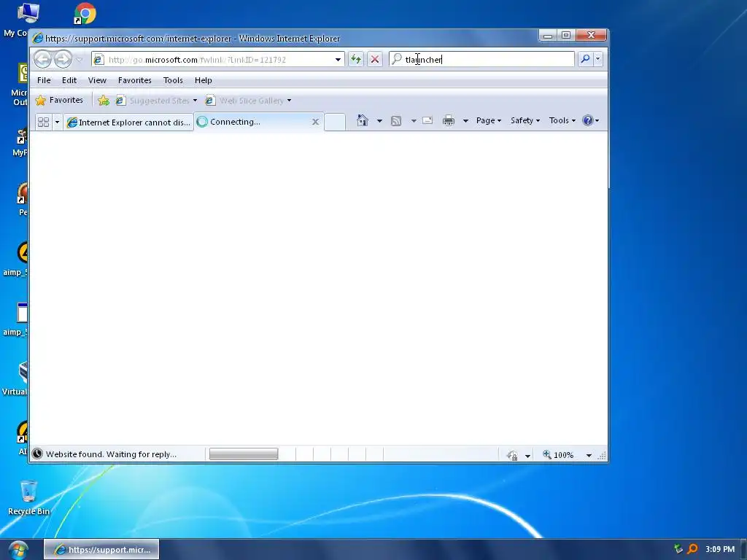Screen dimensions: 747x560
Task: Click the page loading progress bar
Action: [244, 454]
